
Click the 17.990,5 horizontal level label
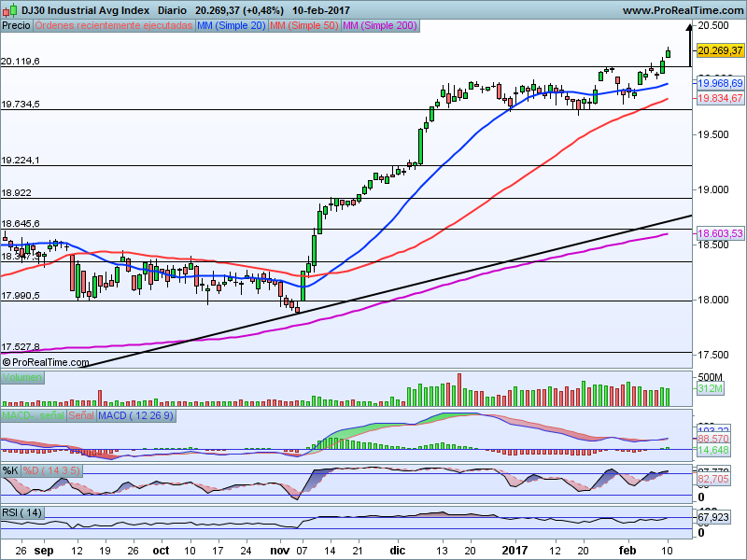point(21,296)
